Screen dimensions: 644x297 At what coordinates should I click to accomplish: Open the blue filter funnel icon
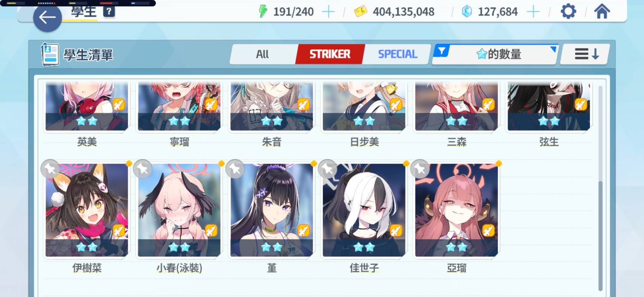click(x=442, y=52)
